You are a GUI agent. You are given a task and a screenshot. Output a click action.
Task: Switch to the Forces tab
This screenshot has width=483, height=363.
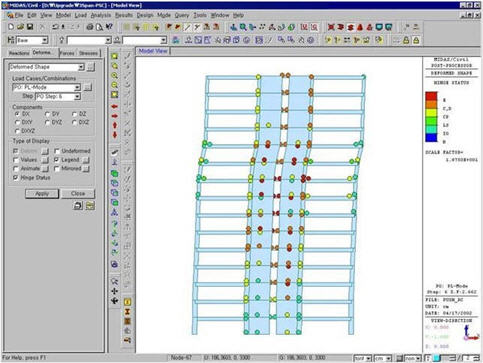(x=67, y=53)
